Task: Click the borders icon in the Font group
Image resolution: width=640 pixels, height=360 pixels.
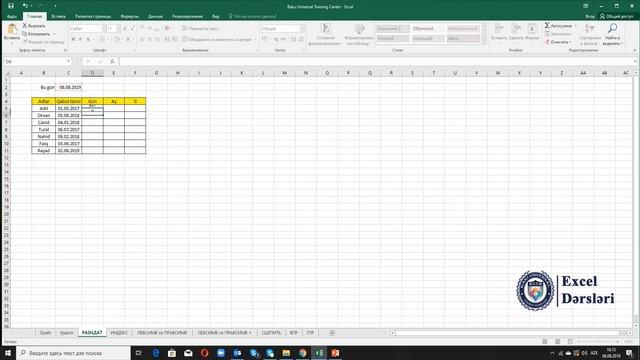Action: tap(102, 39)
